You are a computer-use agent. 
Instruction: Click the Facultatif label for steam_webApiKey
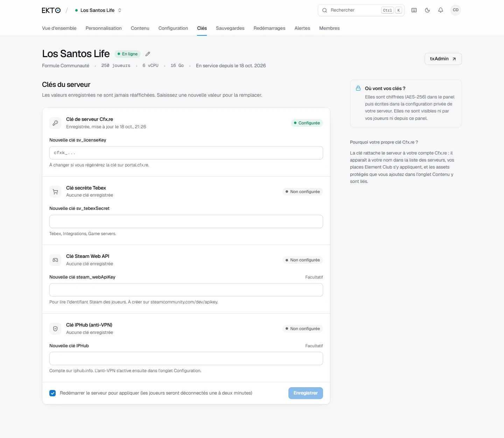click(x=314, y=277)
